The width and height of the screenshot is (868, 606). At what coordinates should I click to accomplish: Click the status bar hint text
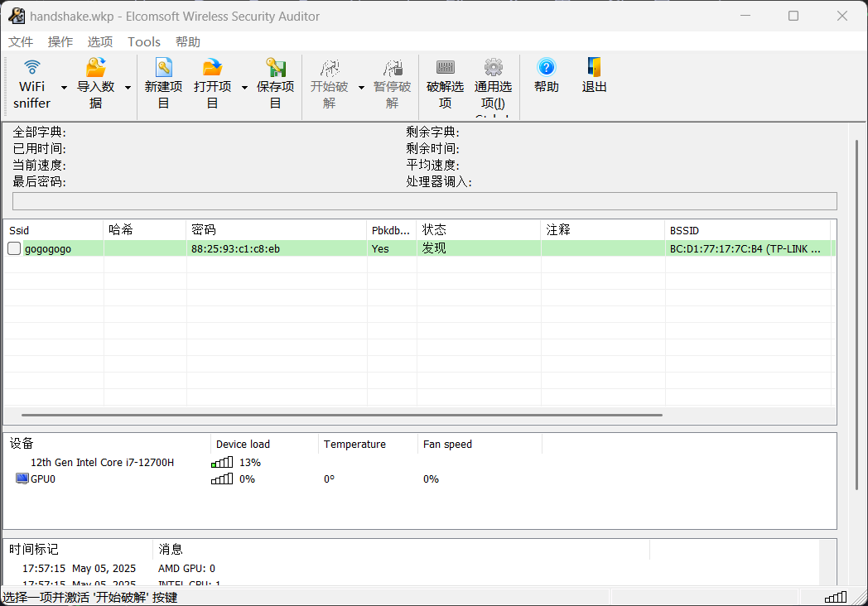coord(89,597)
